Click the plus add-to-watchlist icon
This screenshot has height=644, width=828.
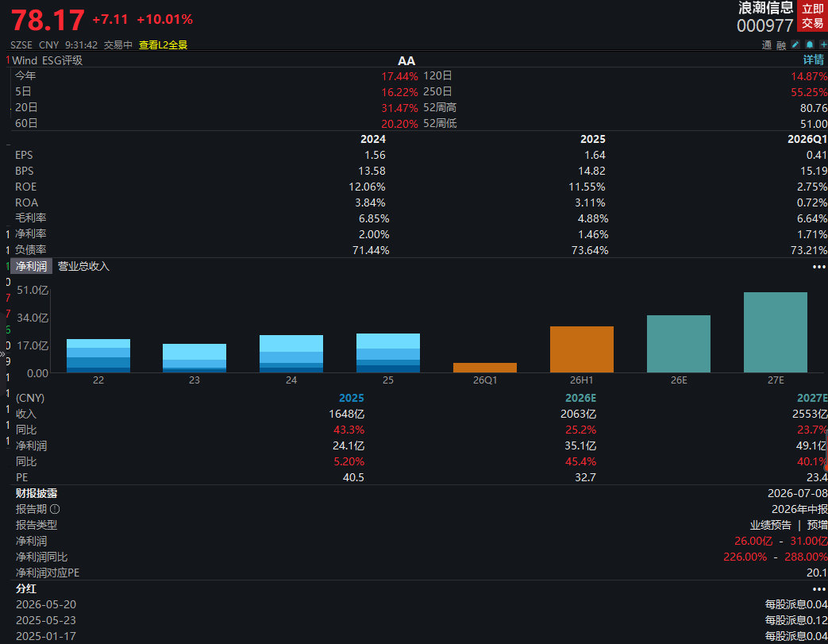823,45
